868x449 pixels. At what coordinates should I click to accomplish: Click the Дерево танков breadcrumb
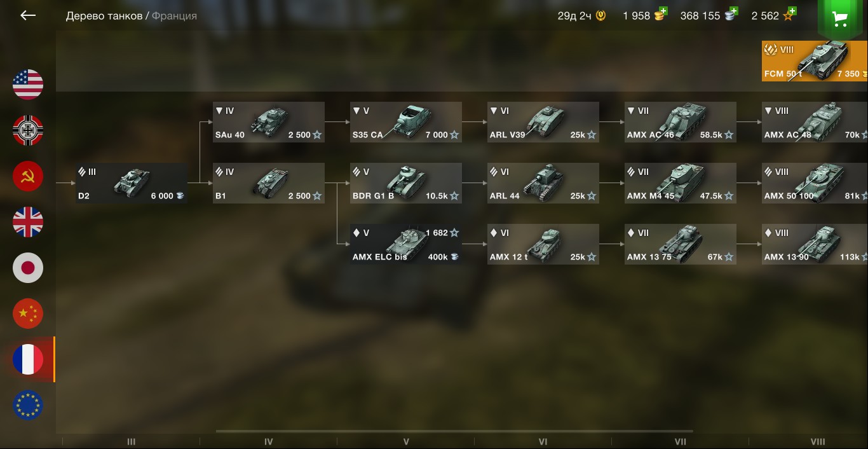pyautogui.click(x=104, y=16)
